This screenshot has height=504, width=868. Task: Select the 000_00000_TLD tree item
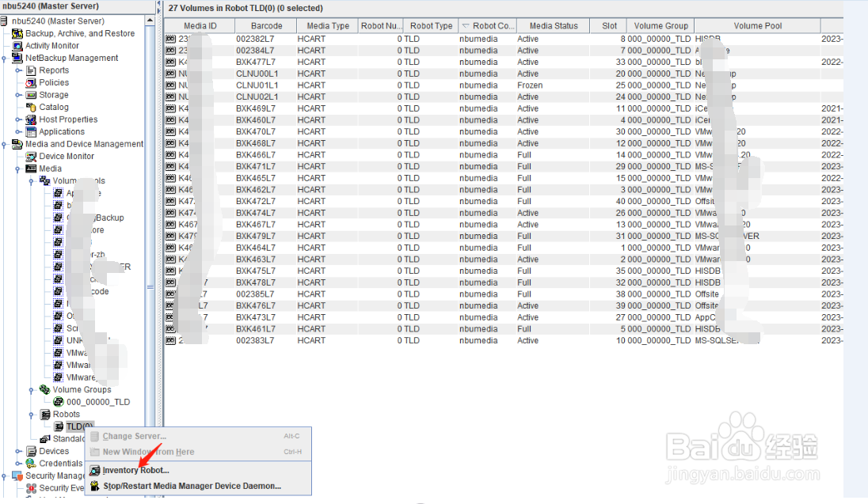click(98, 402)
